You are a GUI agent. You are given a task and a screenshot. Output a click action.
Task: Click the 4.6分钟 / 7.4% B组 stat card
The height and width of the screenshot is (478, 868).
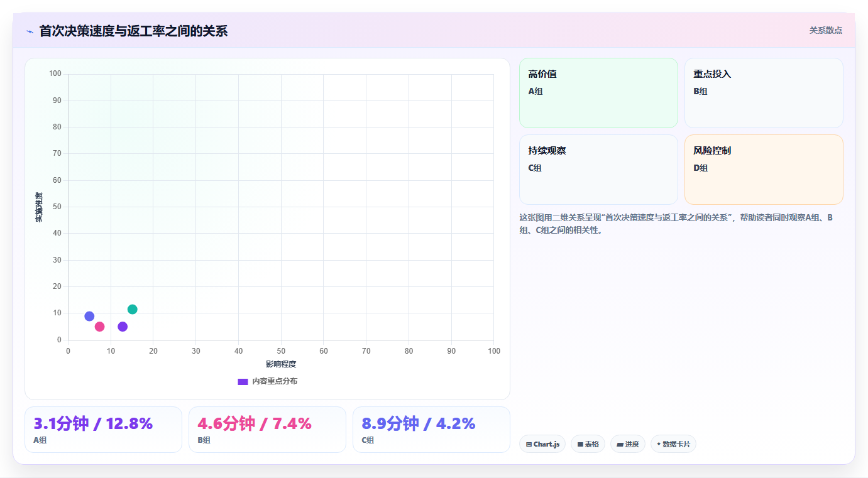(x=267, y=430)
